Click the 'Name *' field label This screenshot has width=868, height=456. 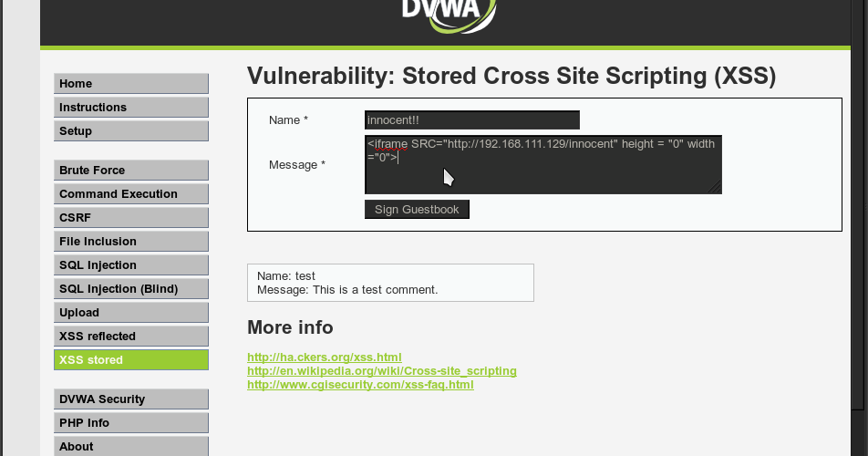click(x=288, y=120)
